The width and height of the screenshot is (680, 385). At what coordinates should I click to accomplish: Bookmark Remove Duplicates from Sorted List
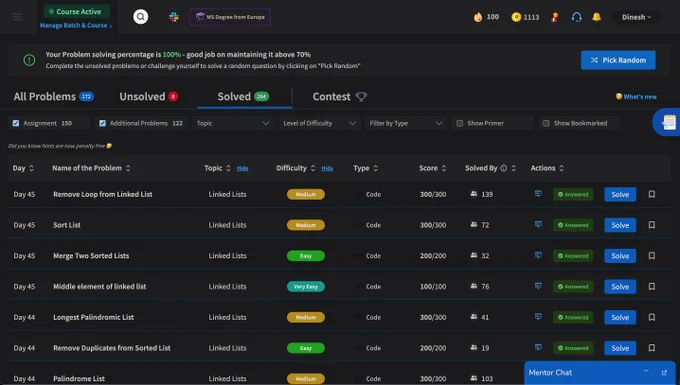tap(652, 348)
